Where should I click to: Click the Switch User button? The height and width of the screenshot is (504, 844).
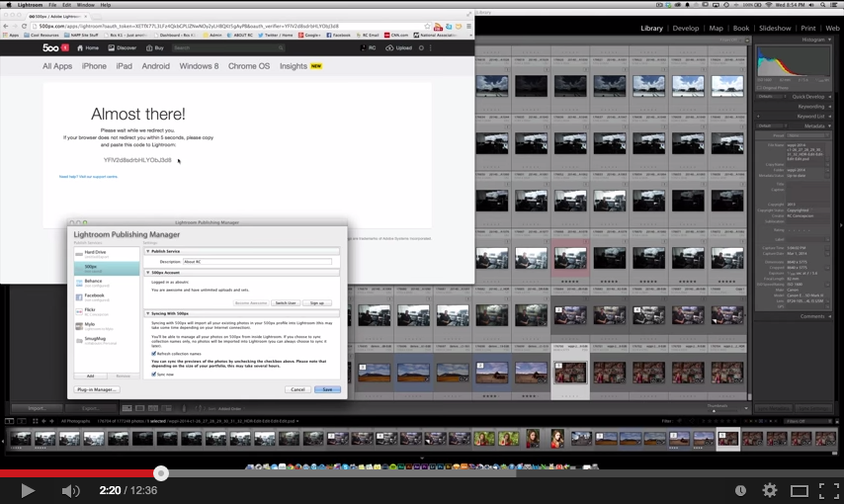pos(286,302)
